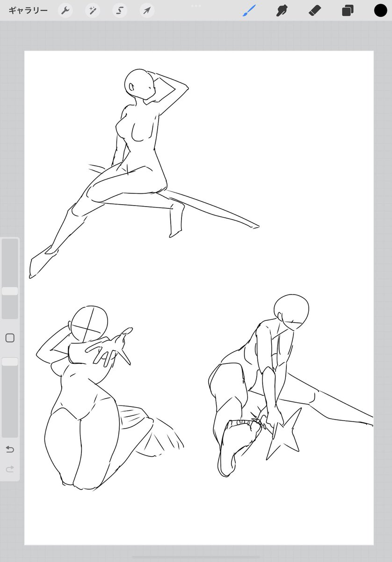This screenshot has height=562, width=392.
Task: Open the Adjustments magic wand menu
Action: click(x=93, y=10)
